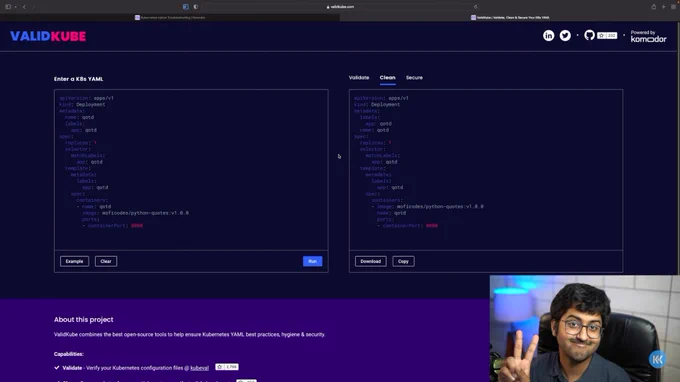This screenshot has width=680, height=382.
Task: Open the Twitter bird icon link
Action: click(565, 36)
